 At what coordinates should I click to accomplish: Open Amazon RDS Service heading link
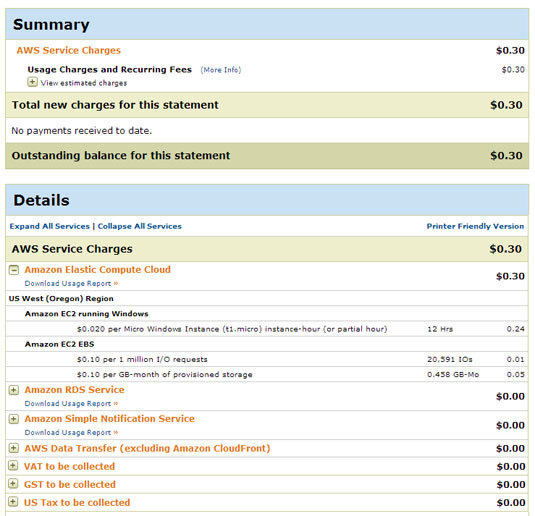[x=74, y=390]
